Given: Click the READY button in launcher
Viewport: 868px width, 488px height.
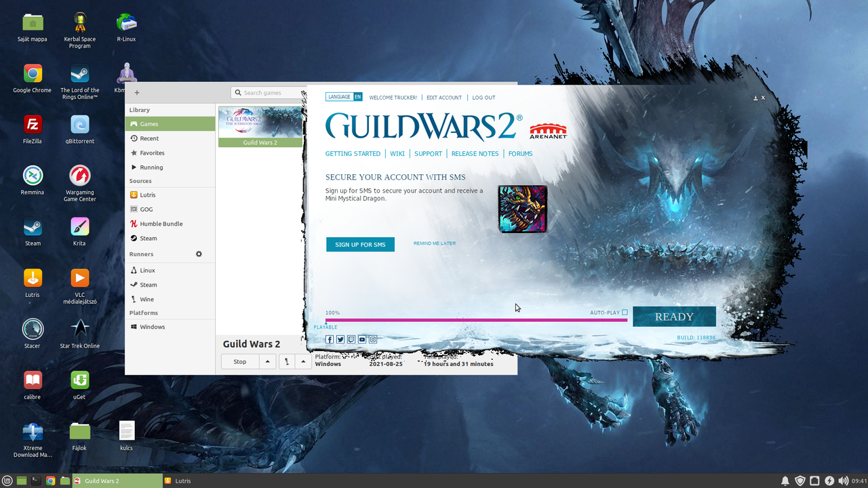Looking at the screenshot, I should pyautogui.click(x=674, y=317).
